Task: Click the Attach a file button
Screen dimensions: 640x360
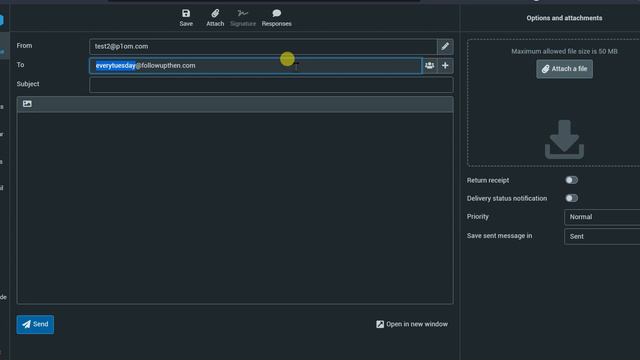Action: click(564, 69)
